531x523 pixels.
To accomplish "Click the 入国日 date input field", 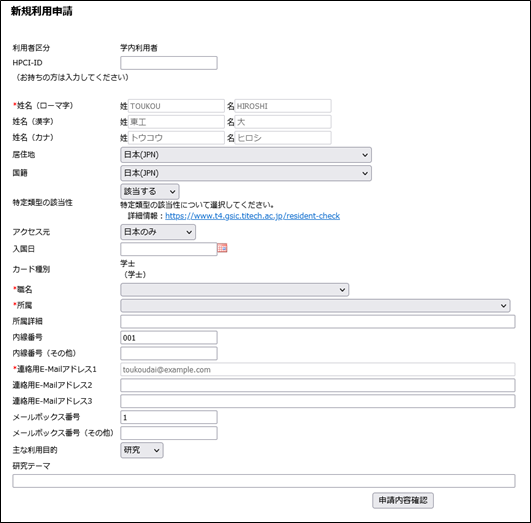I will coord(169,249).
